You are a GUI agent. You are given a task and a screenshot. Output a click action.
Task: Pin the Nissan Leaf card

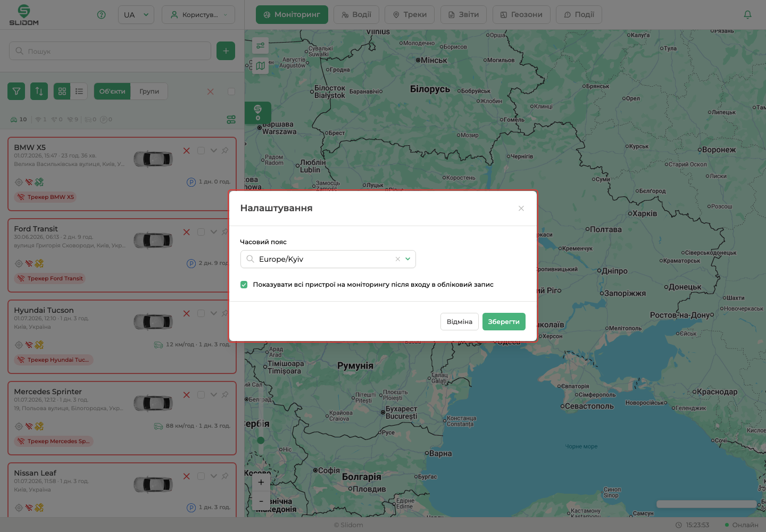(225, 476)
